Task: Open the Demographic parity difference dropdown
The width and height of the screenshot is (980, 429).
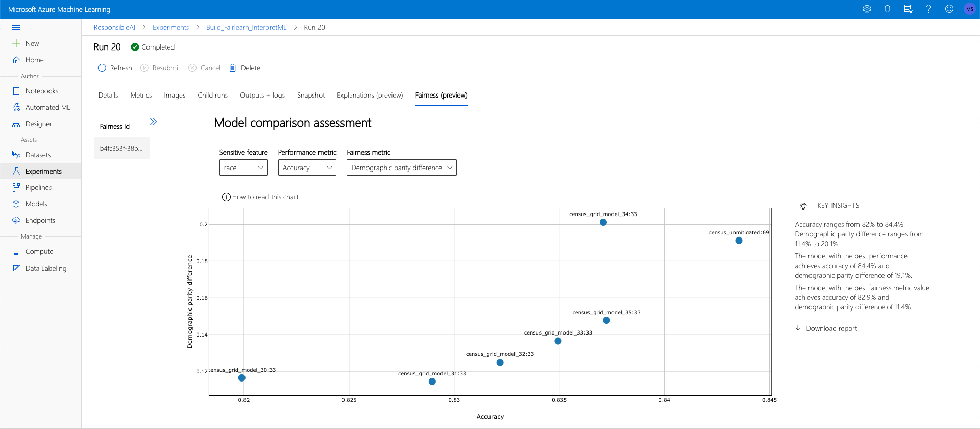Action: [x=401, y=168]
